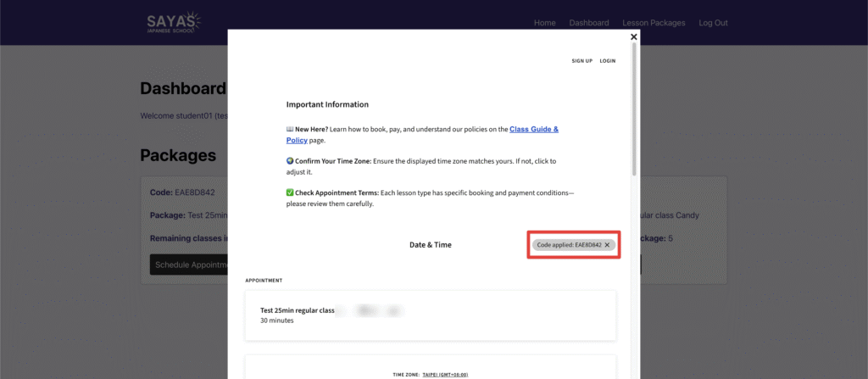Remove the applied code EAE8D842

click(607, 245)
